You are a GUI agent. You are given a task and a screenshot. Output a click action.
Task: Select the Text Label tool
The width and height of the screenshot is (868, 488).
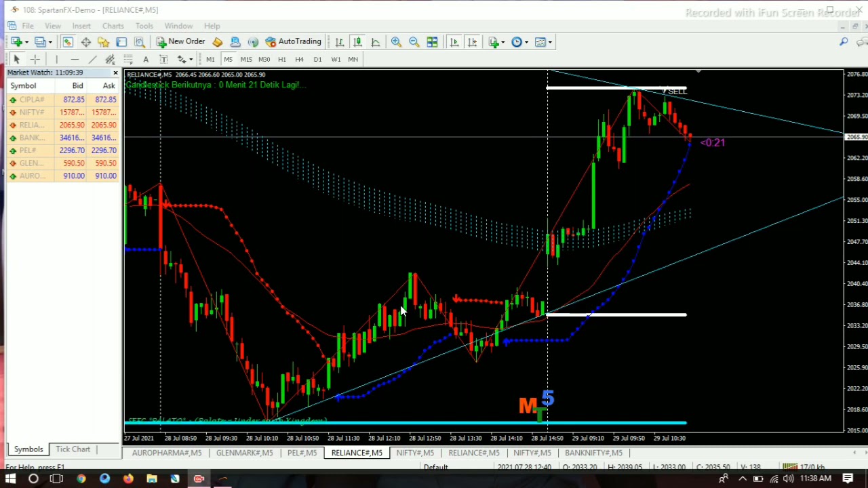coord(163,60)
